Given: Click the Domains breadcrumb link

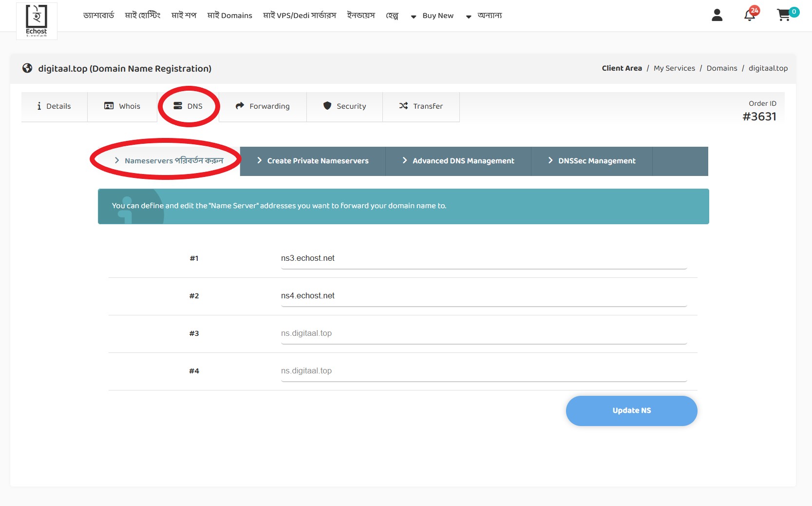Looking at the screenshot, I should [x=722, y=68].
